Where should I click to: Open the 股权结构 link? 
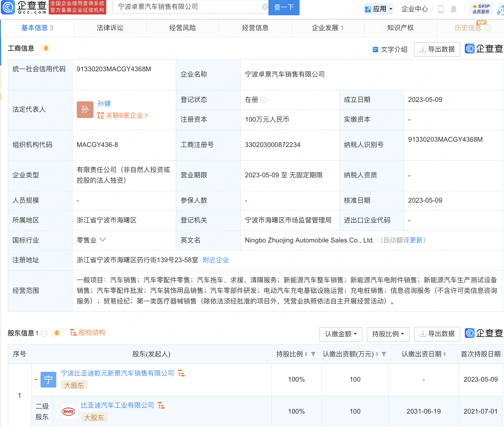pyautogui.click(x=88, y=333)
